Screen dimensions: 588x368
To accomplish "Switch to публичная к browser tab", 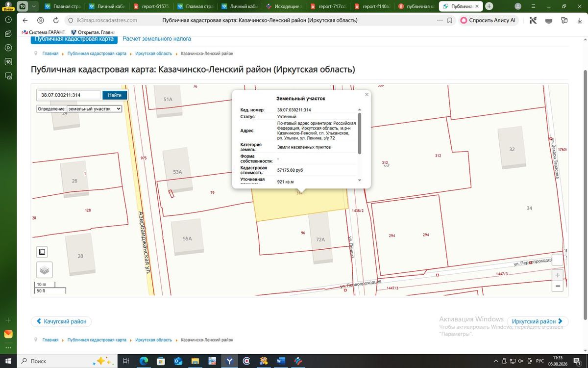I will pos(416,6).
